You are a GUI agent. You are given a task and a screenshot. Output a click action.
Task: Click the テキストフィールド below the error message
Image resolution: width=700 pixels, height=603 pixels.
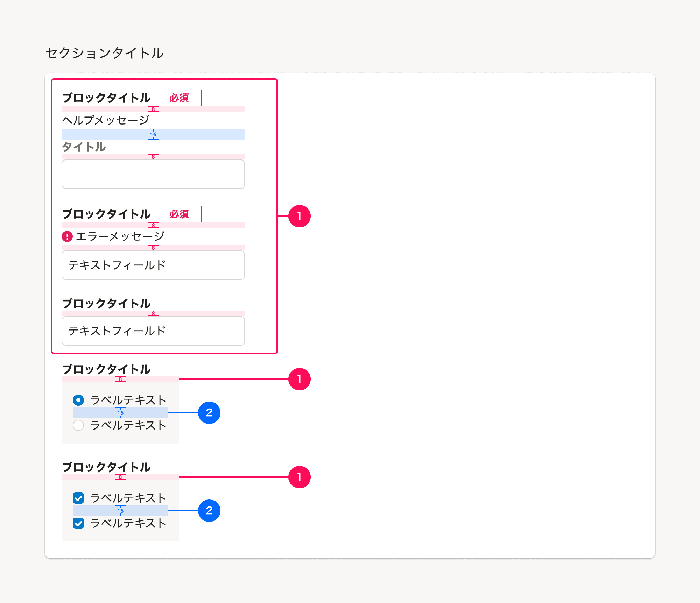click(x=153, y=265)
